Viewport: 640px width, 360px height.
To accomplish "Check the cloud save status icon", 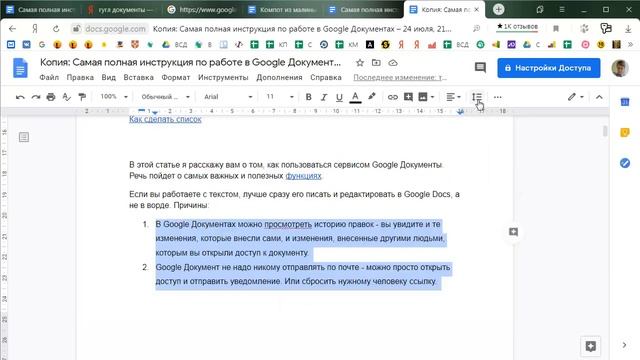I will click(393, 63).
